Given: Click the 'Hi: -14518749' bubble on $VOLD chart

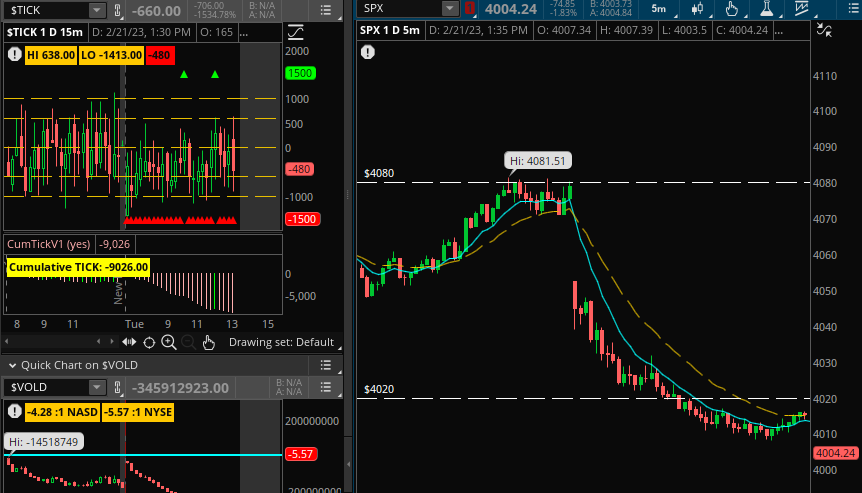Looking at the screenshot, I should 43,442.
